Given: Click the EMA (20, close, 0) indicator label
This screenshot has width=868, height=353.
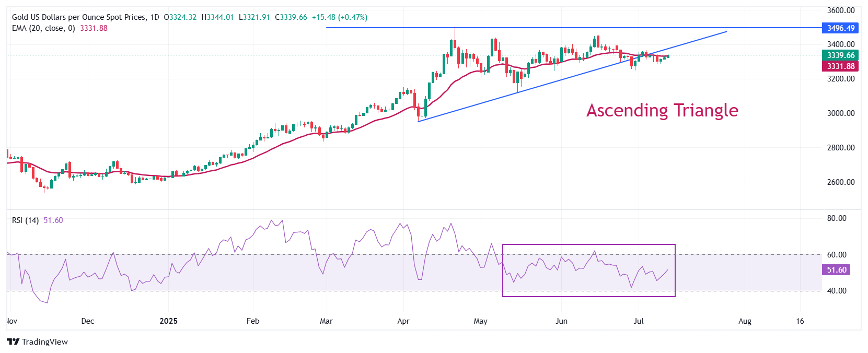Looking at the screenshot, I should pos(43,28).
